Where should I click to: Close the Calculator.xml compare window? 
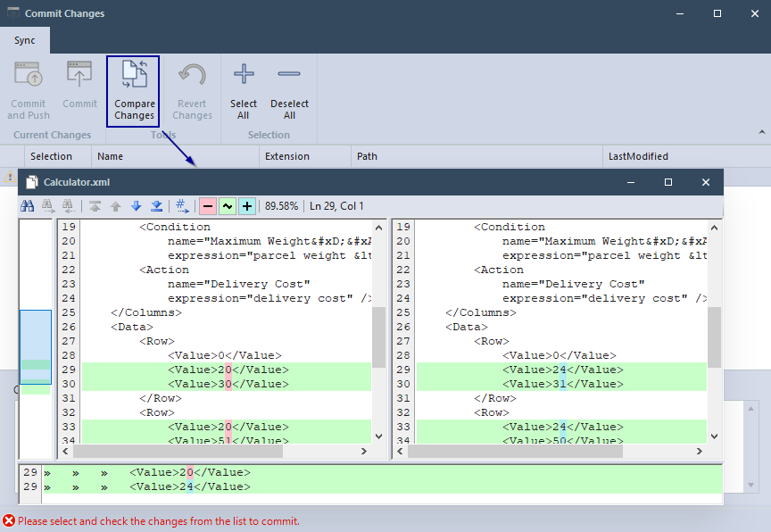(706, 182)
